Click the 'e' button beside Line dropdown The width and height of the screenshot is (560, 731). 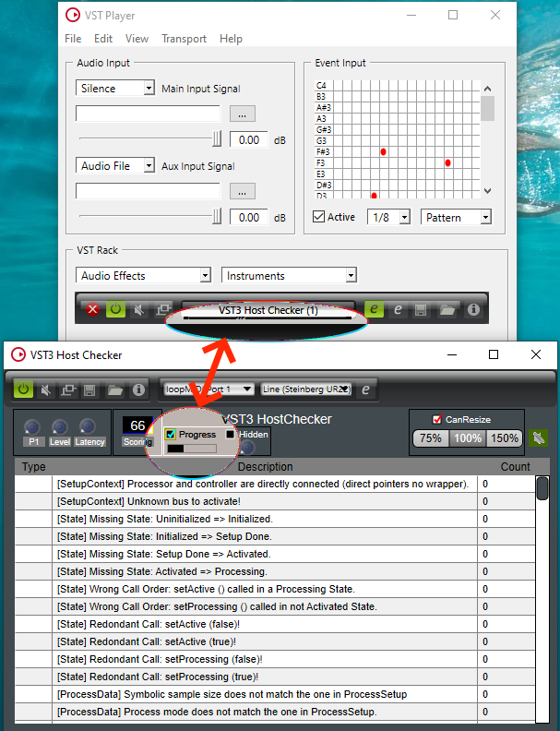coord(365,389)
